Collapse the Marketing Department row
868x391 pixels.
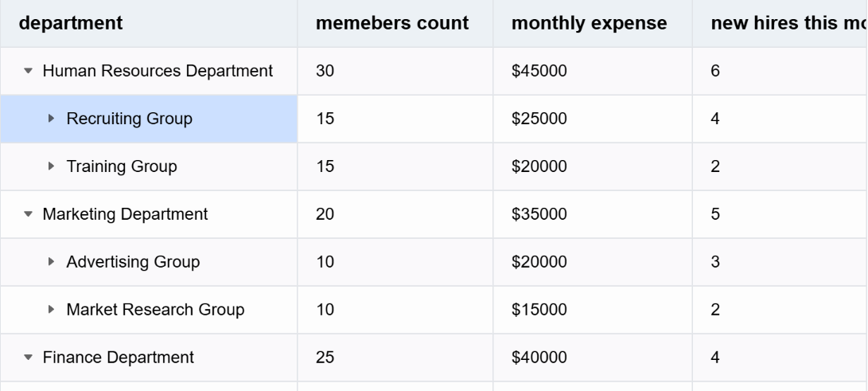click(29, 214)
